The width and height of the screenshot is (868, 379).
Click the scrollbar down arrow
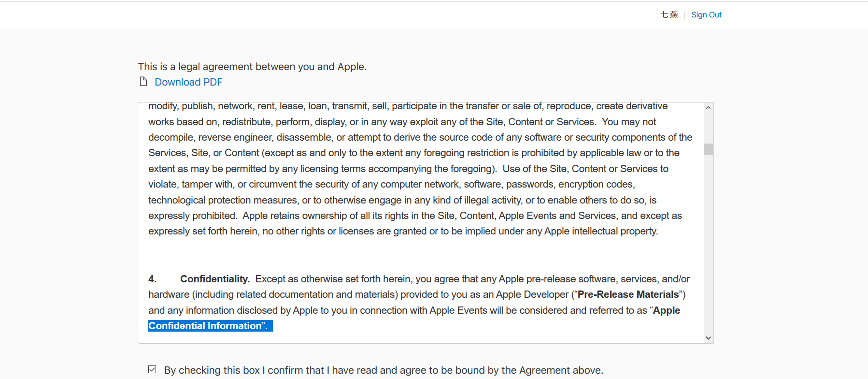coord(708,338)
